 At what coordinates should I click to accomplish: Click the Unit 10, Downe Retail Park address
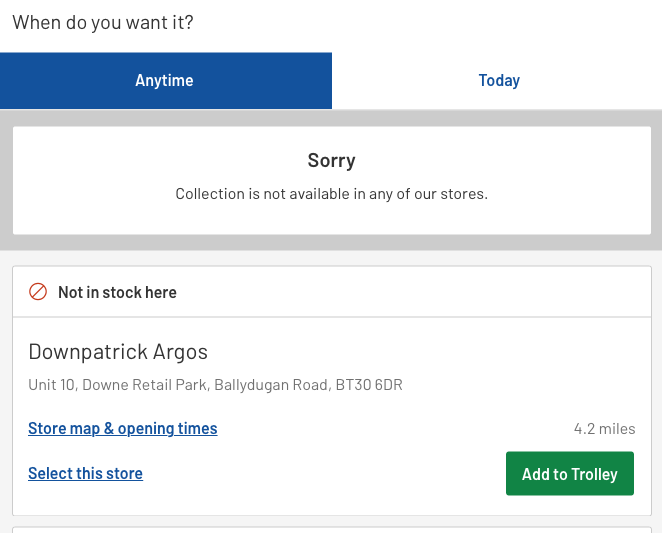pos(215,385)
